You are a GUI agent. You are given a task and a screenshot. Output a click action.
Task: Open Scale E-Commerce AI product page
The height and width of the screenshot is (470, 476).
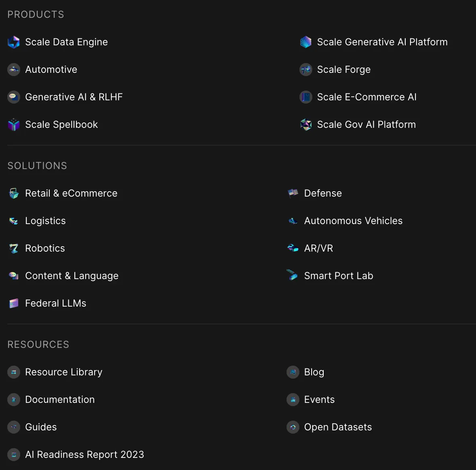click(366, 97)
